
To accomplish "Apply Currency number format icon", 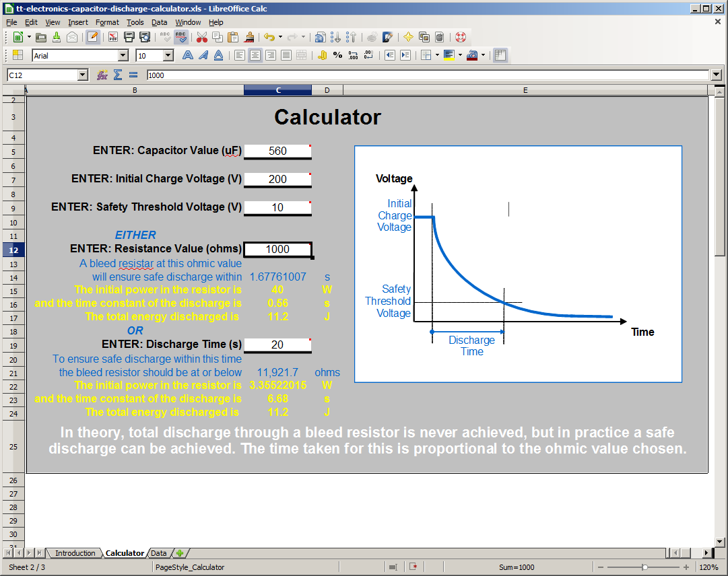I will point(322,55).
